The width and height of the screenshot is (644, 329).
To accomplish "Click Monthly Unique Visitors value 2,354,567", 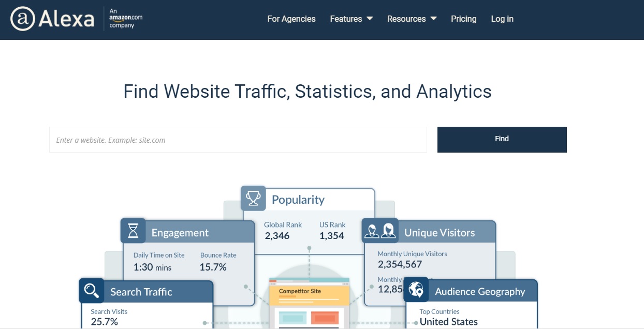I will click(x=400, y=264).
